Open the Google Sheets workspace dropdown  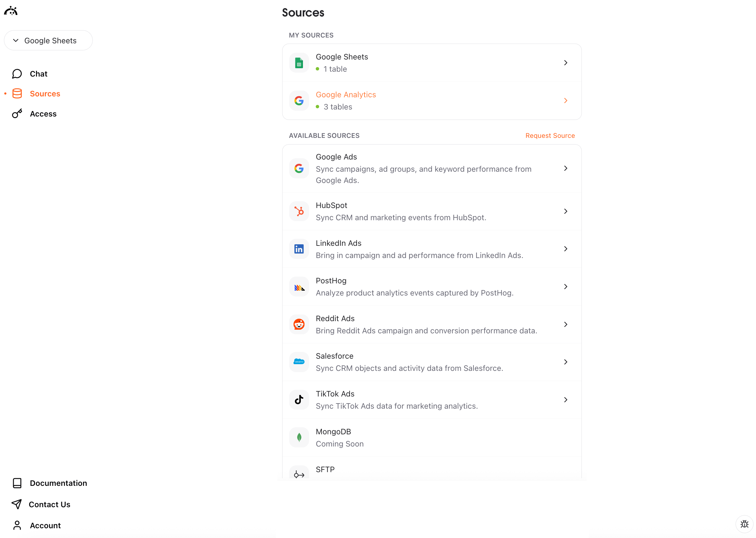pos(49,40)
